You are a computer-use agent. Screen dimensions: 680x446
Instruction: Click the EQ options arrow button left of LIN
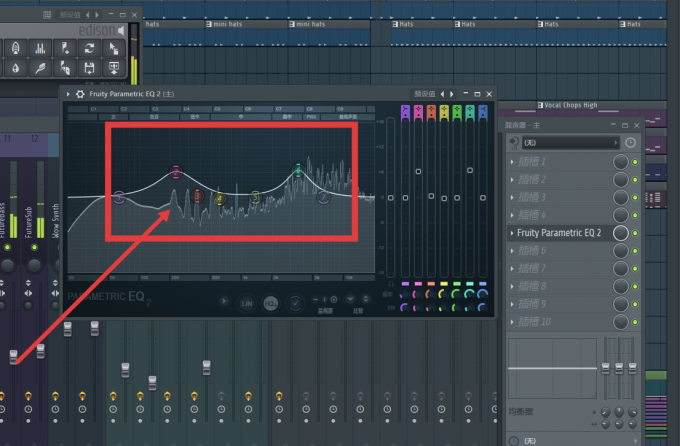[x=224, y=301]
